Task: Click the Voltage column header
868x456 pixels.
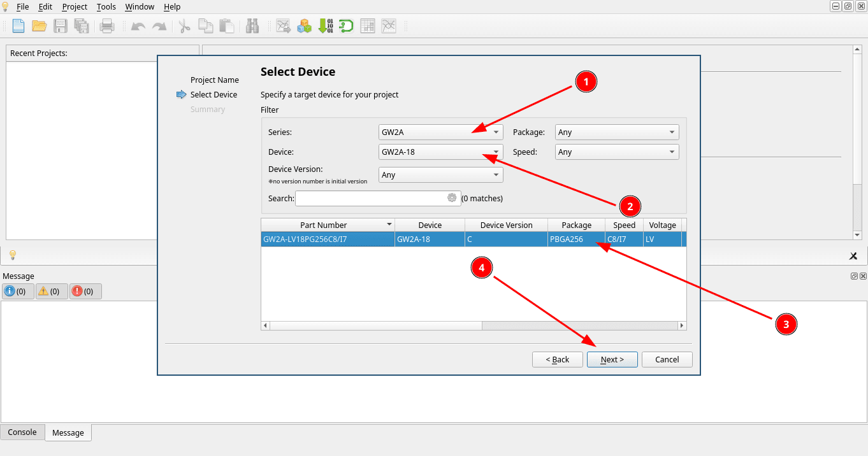Action: [663, 225]
